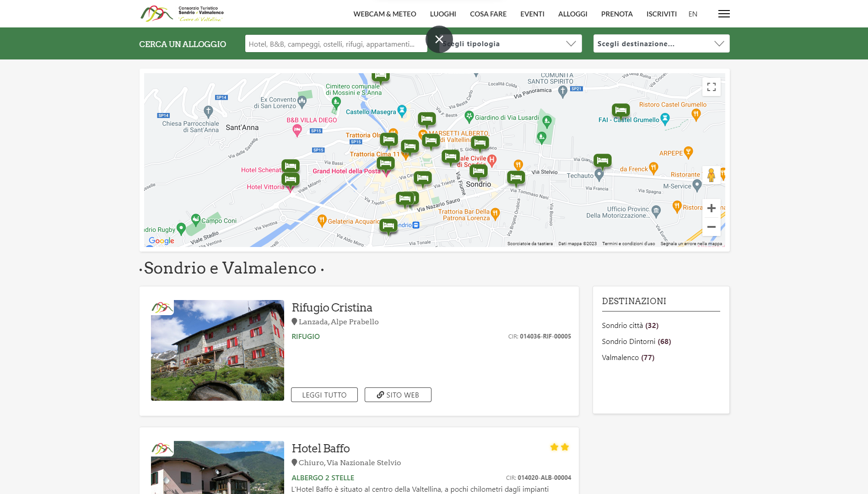Open the Rifugio Cristina photo thumbnail
The height and width of the screenshot is (494, 868).
(217, 350)
